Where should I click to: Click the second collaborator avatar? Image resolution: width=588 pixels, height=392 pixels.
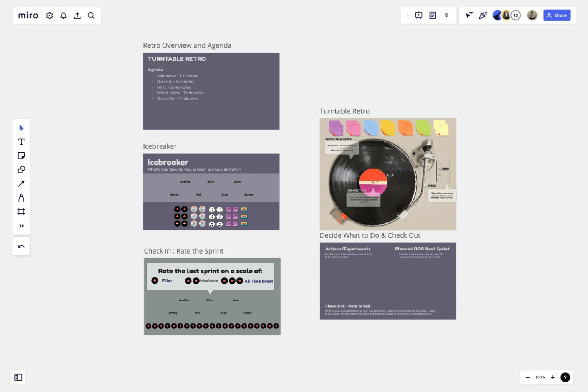tap(506, 16)
